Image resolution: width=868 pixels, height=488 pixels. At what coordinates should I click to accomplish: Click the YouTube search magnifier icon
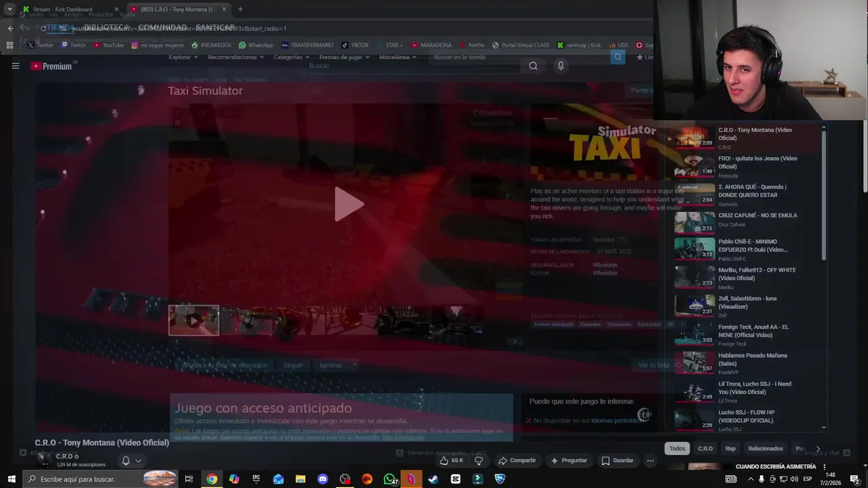click(x=533, y=66)
